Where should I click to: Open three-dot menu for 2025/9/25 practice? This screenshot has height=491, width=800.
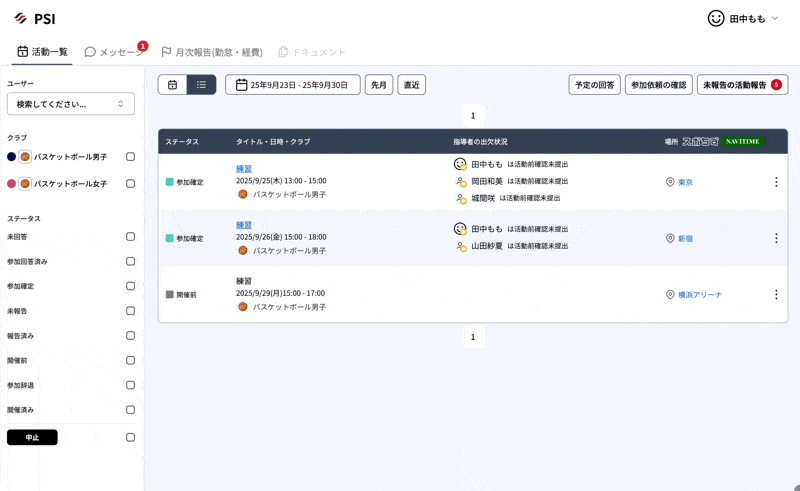click(775, 182)
